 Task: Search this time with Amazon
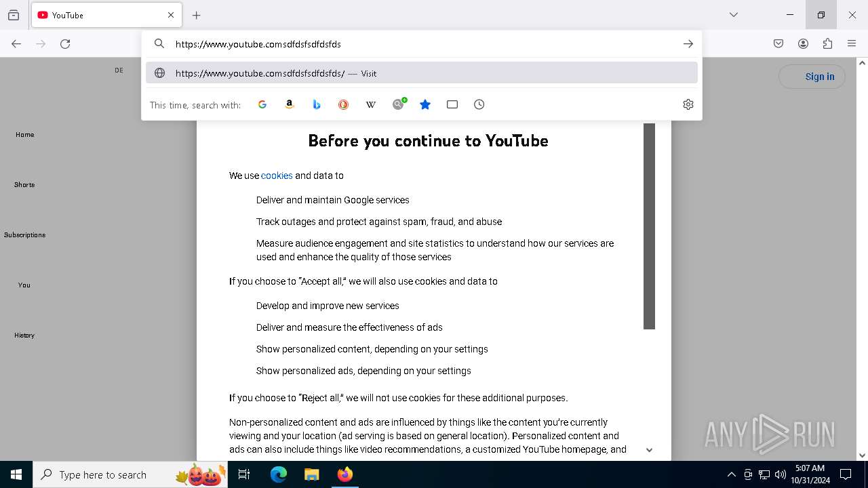(290, 104)
